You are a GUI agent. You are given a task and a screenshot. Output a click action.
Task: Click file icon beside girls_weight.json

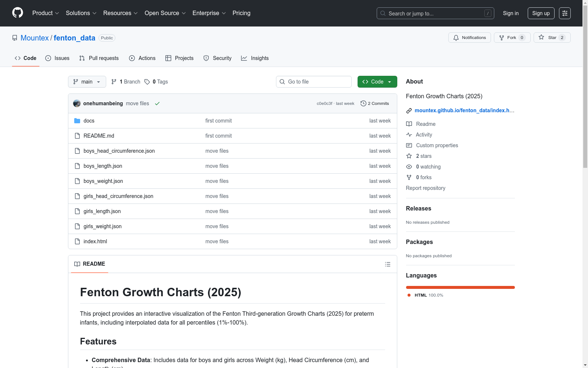click(77, 226)
